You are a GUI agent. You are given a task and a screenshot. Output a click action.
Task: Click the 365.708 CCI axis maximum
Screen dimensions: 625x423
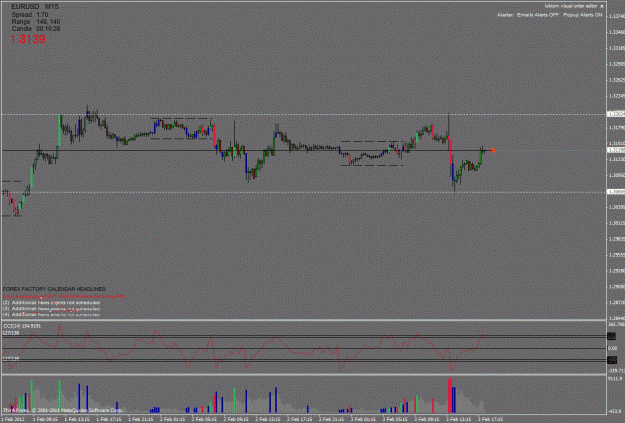(615, 325)
